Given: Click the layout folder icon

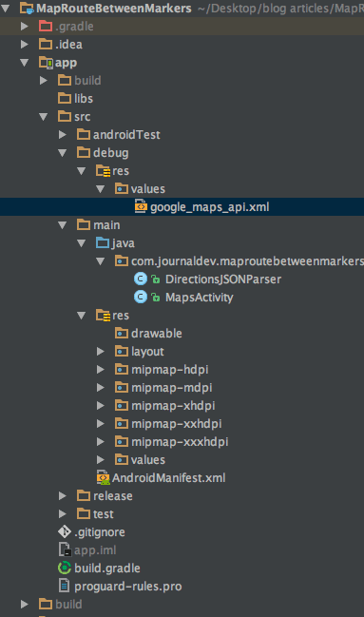Looking at the screenshot, I should point(122,352).
